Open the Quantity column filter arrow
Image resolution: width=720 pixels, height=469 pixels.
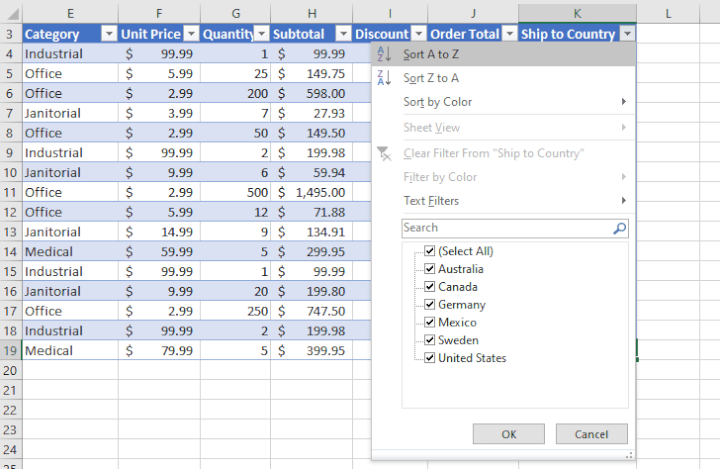coord(262,33)
